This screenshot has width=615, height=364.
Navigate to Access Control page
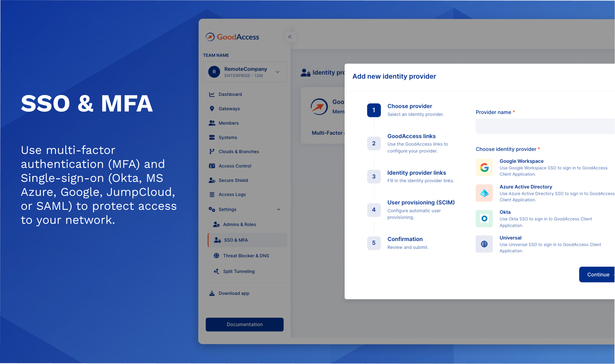(x=235, y=166)
